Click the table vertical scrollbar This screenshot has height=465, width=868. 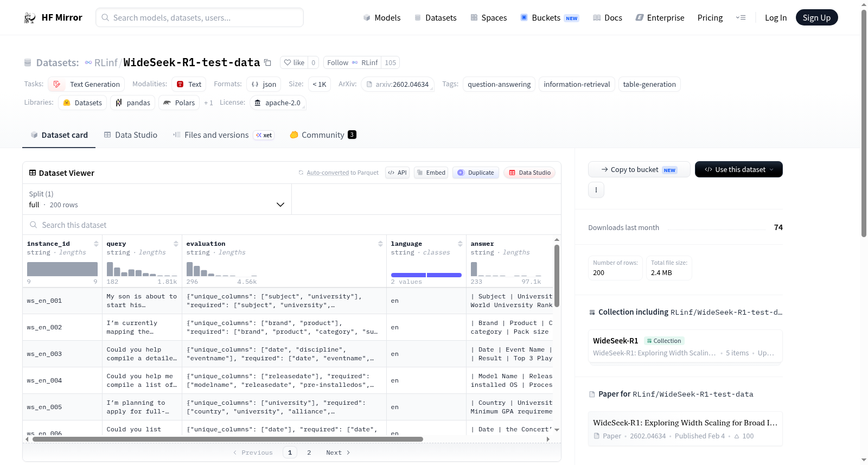[557, 276]
